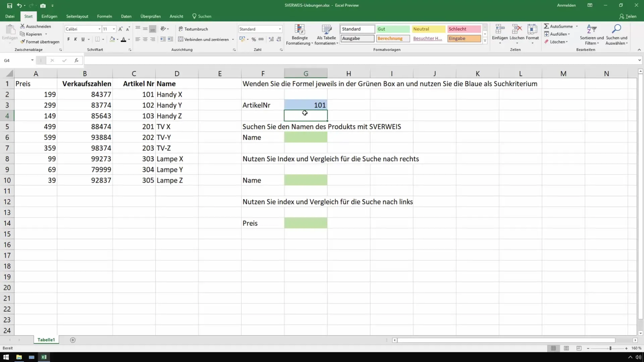The width and height of the screenshot is (644, 362).
Task: Apply the Berechnung cell style
Action: [393, 39]
